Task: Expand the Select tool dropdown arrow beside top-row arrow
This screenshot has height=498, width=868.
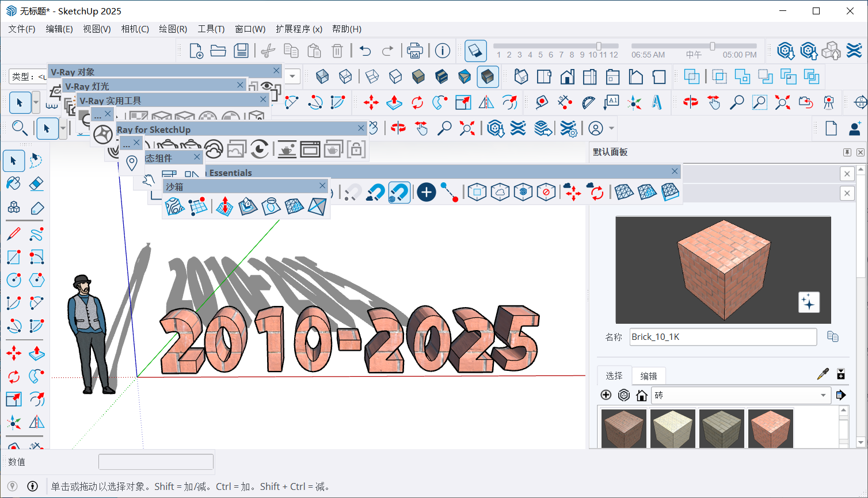Action: pos(36,103)
